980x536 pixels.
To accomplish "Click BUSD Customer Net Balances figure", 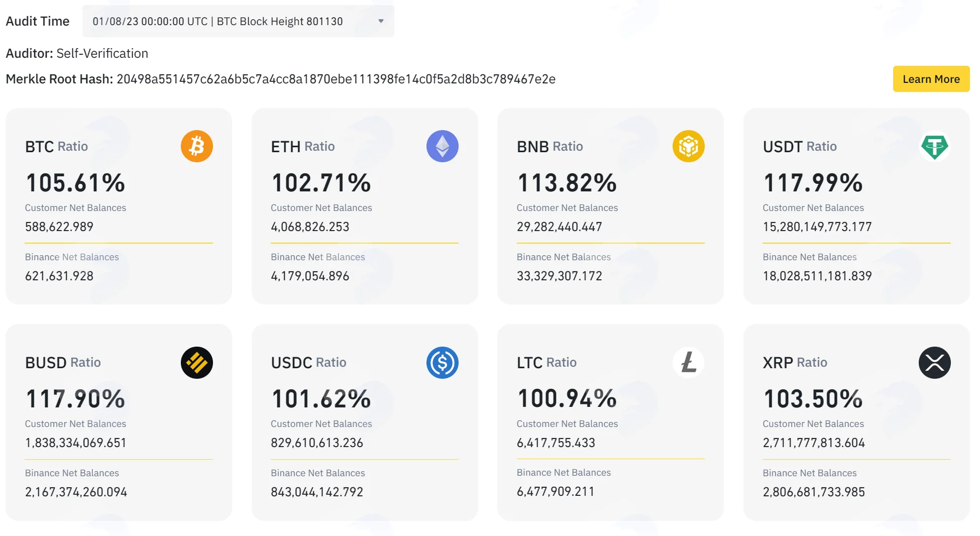I will tap(75, 443).
